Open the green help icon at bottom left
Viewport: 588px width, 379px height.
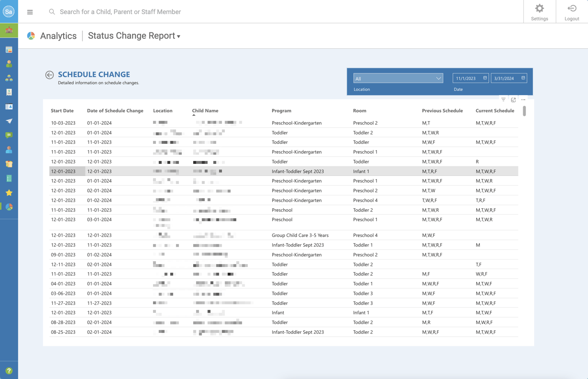click(x=9, y=370)
